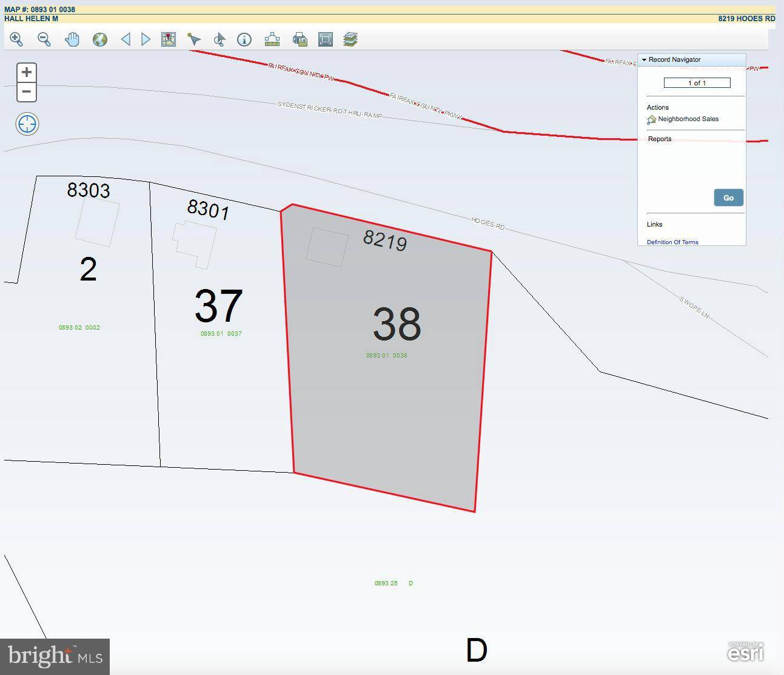Click the full extent globe icon
This screenshot has width=784, height=675.
coord(100,39)
